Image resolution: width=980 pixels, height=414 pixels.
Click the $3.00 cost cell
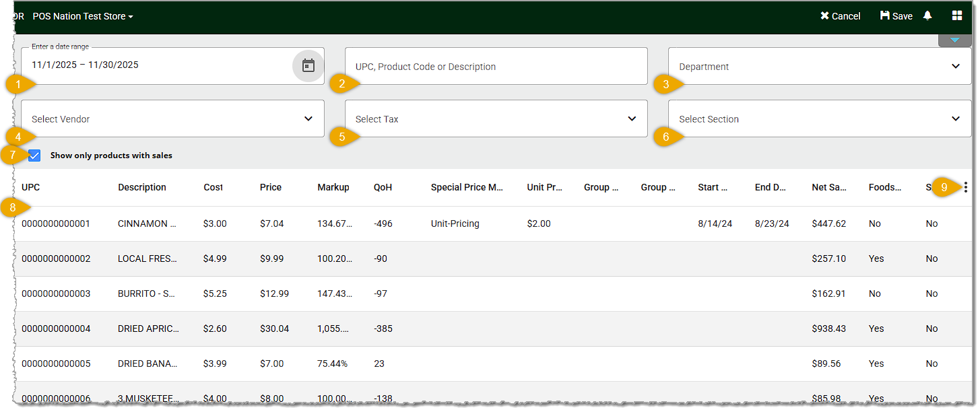tap(214, 223)
